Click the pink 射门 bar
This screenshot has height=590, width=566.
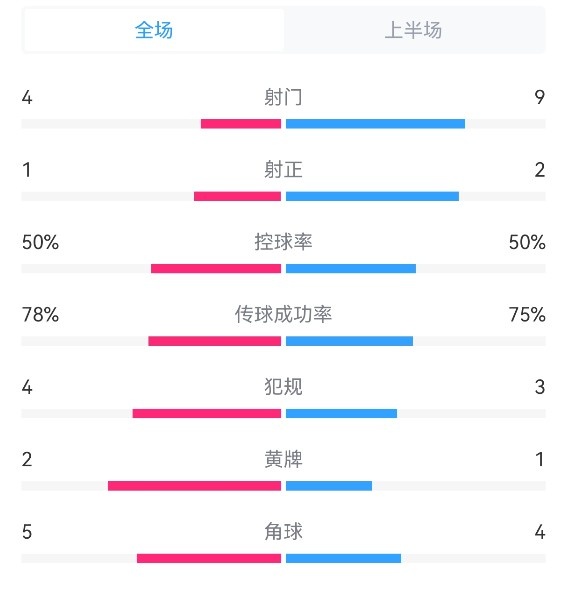click(241, 124)
